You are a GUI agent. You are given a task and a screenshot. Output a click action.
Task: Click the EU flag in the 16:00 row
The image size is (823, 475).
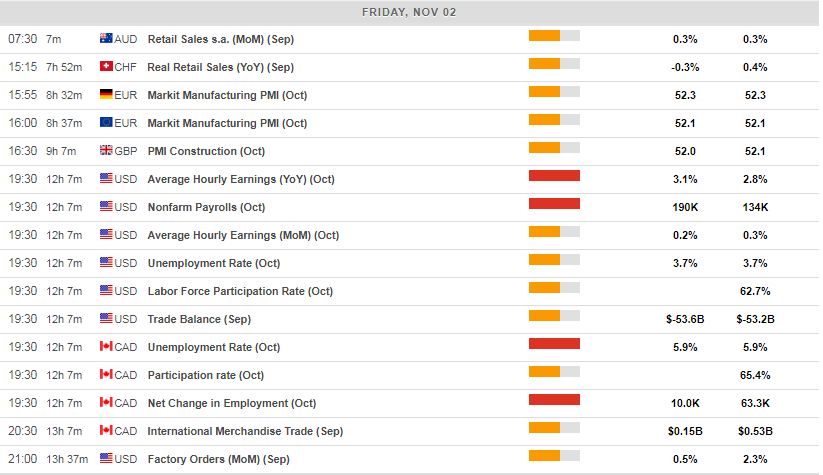pyautogui.click(x=106, y=123)
